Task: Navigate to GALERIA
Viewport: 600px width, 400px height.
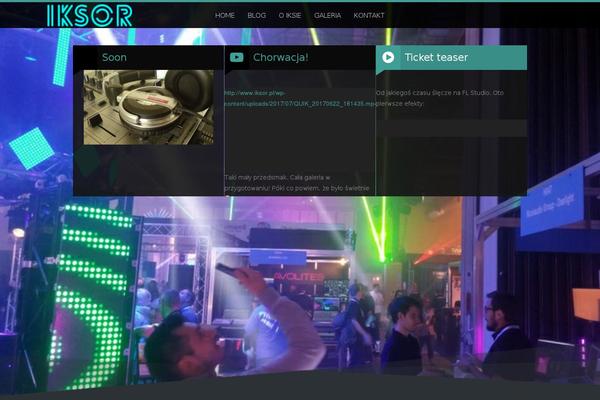Action: coord(327,15)
